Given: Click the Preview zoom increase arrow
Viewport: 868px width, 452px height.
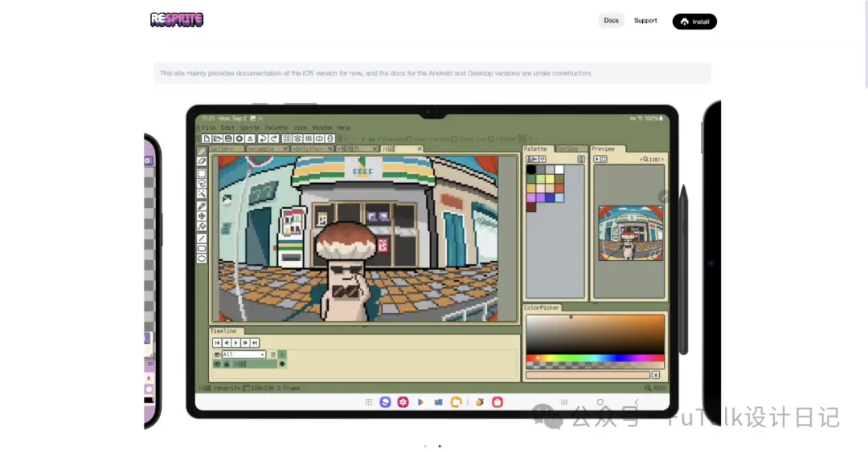Looking at the screenshot, I should point(662,159).
